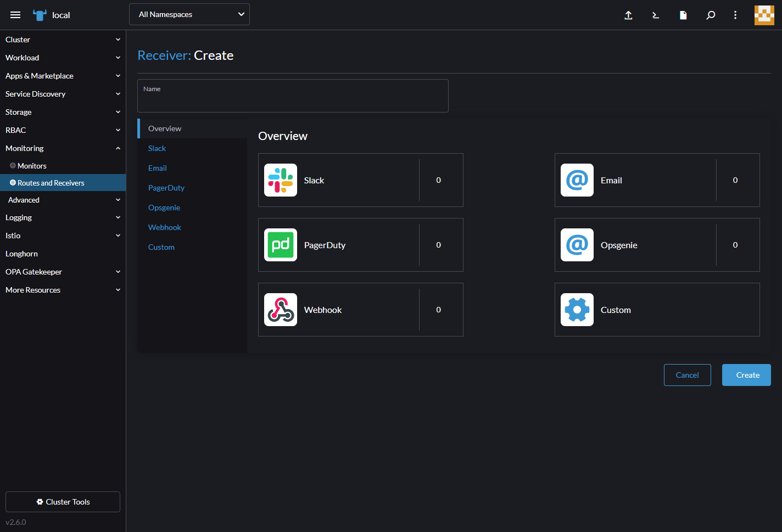Screen dimensions: 782x532
Task: Expand the Logging sidebar section
Action: pos(63,217)
